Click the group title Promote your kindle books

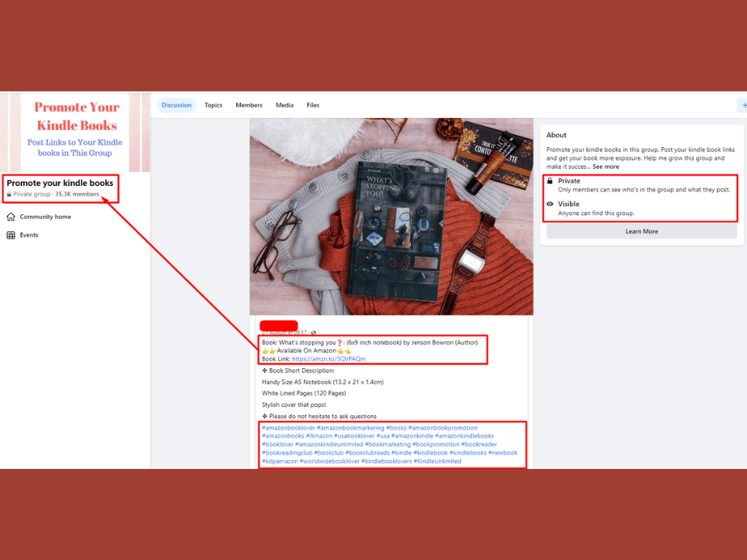(60, 183)
